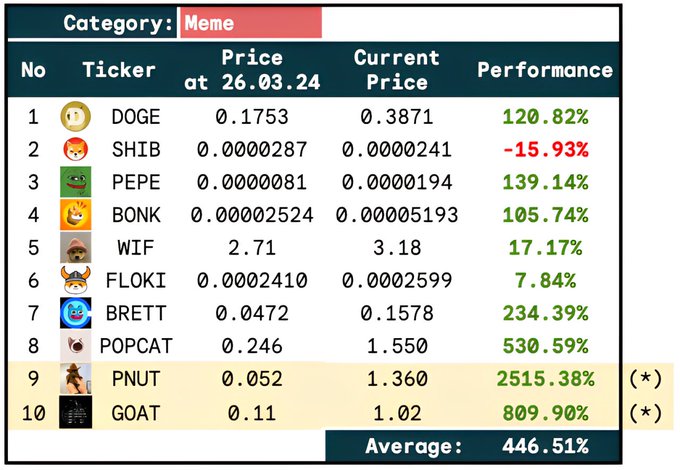Select the POPCAT icon
The height and width of the screenshot is (470, 680).
(x=75, y=346)
